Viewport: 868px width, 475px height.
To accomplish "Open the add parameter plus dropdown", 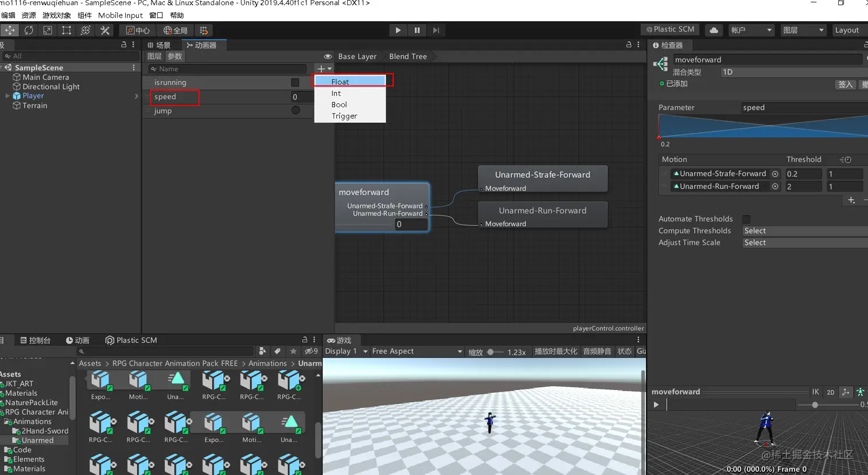I will tap(324, 69).
